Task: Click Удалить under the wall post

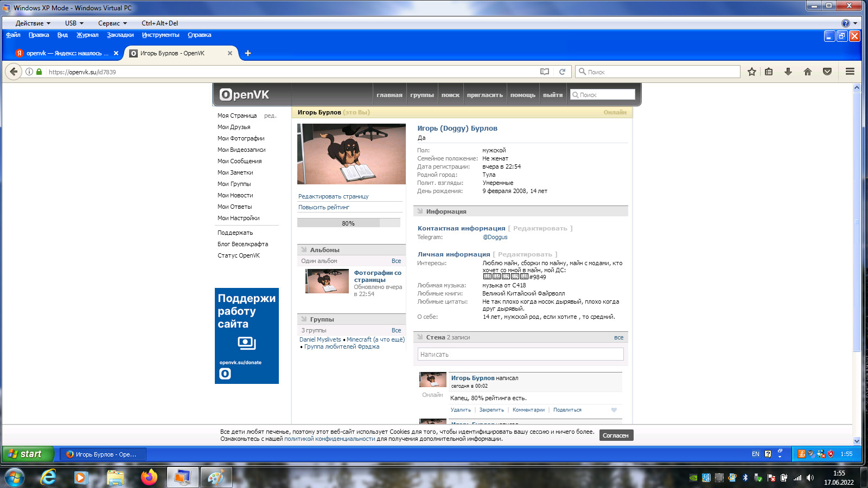Action: coord(461,410)
